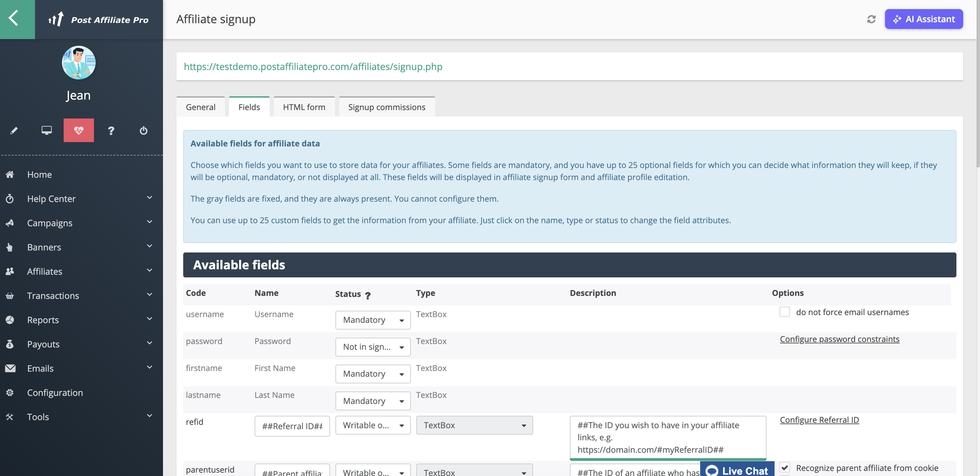Open the Signup commissions tab
The image size is (980, 476).
pyautogui.click(x=387, y=107)
